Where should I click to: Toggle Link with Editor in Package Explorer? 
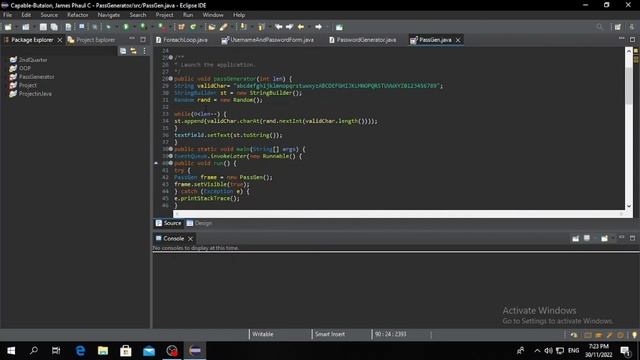coord(133,51)
